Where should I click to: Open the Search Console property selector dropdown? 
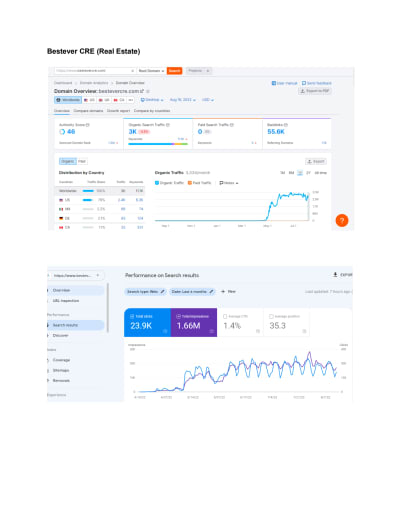76,275
